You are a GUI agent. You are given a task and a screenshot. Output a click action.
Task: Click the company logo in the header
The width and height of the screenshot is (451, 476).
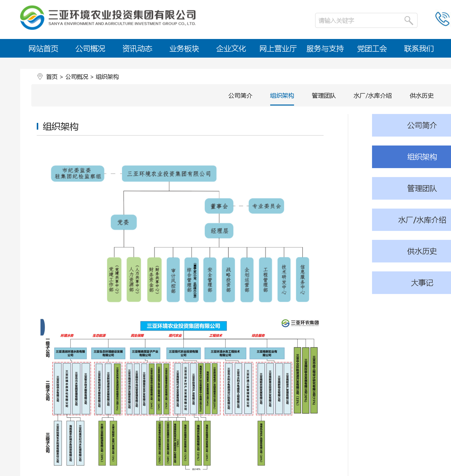click(x=108, y=18)
